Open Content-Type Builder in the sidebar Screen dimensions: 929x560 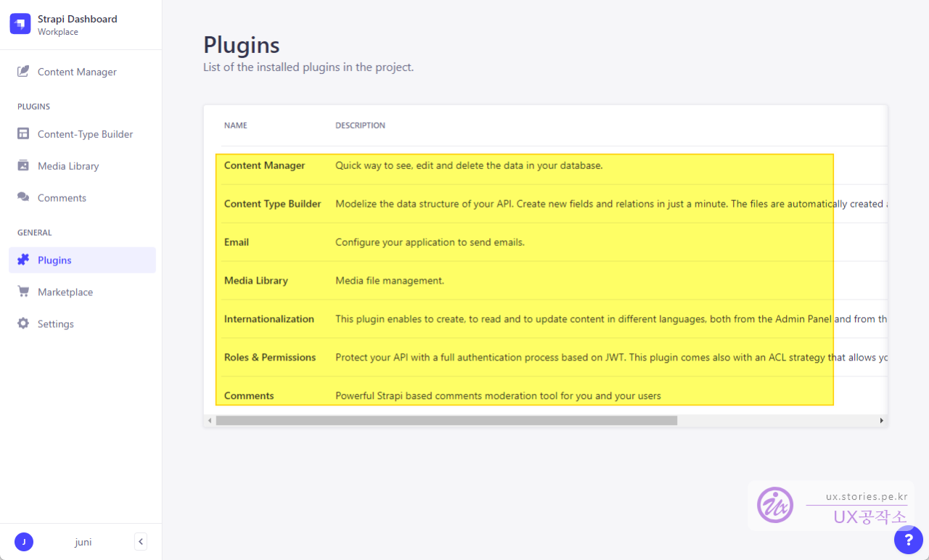click(x=82, y=134)
